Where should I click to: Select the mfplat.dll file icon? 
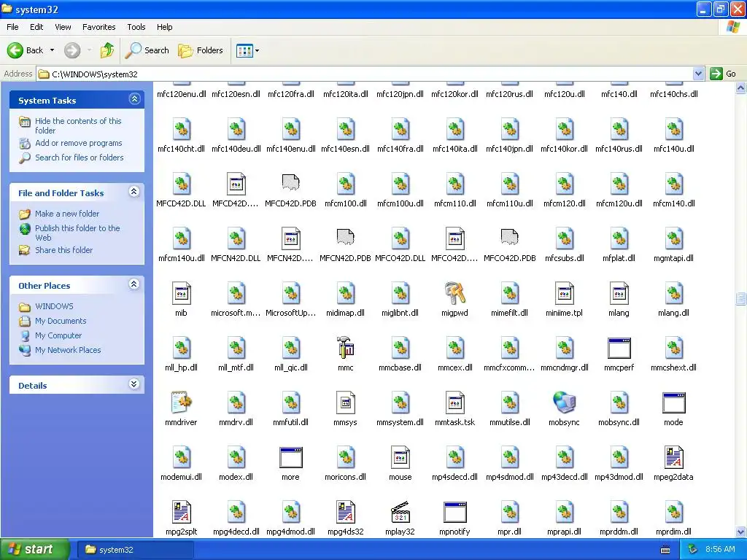coord(619,238)
